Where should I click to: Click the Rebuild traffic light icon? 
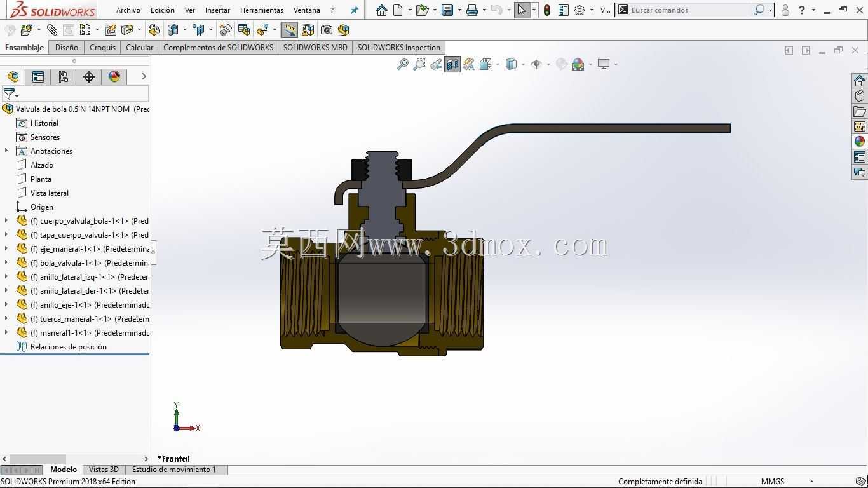[x=547, y=10]
